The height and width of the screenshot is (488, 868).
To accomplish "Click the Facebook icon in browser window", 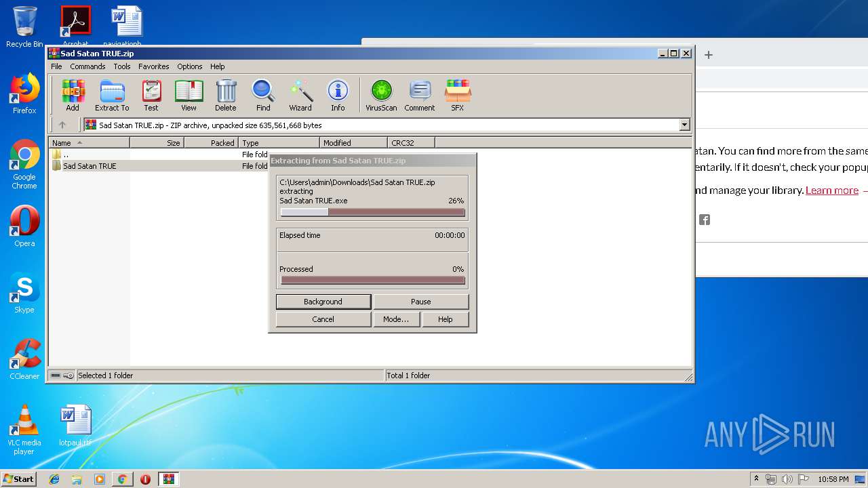I will [705, 220].
